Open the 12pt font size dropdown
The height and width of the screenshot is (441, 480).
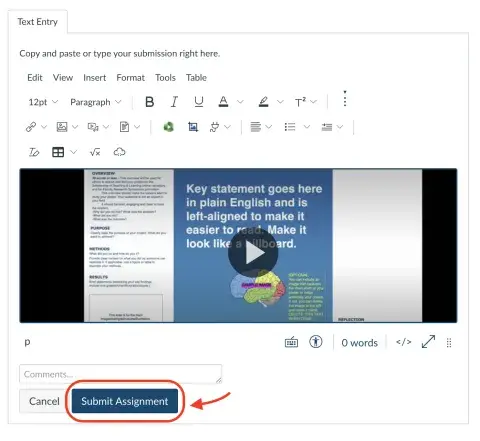click(x=43, y=102)
